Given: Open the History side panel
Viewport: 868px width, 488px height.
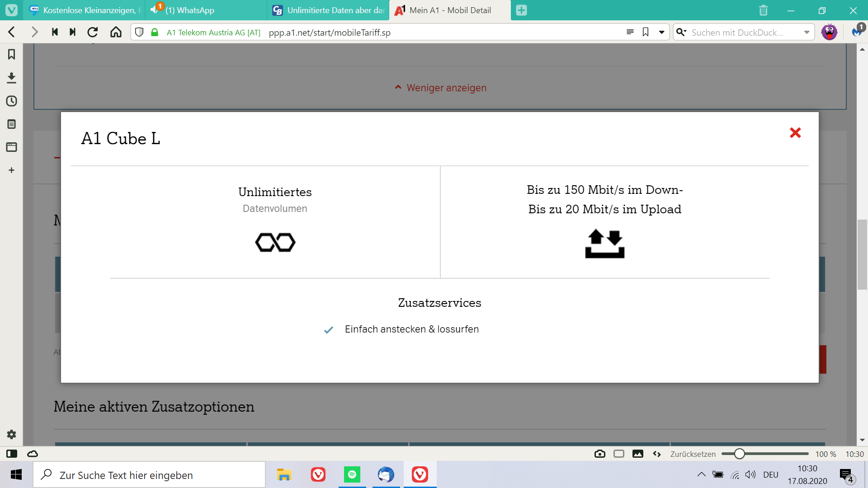Looking at the screenshot, I should point(11,101).
